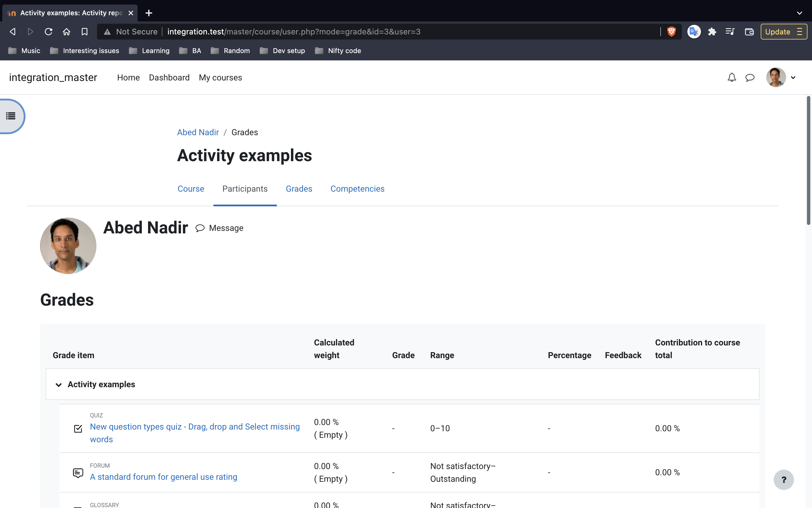The height and width of the screenshot is (508, 812).
Task: Click the Not Secure warning icon
Action: click(107, 32)
